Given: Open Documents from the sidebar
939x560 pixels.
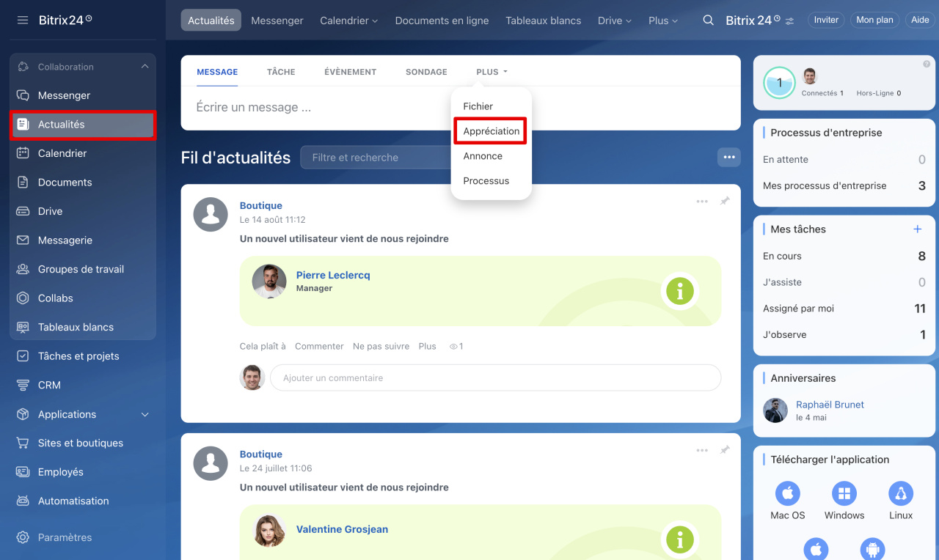Looking at the screenshot, I should coord(83,183).
